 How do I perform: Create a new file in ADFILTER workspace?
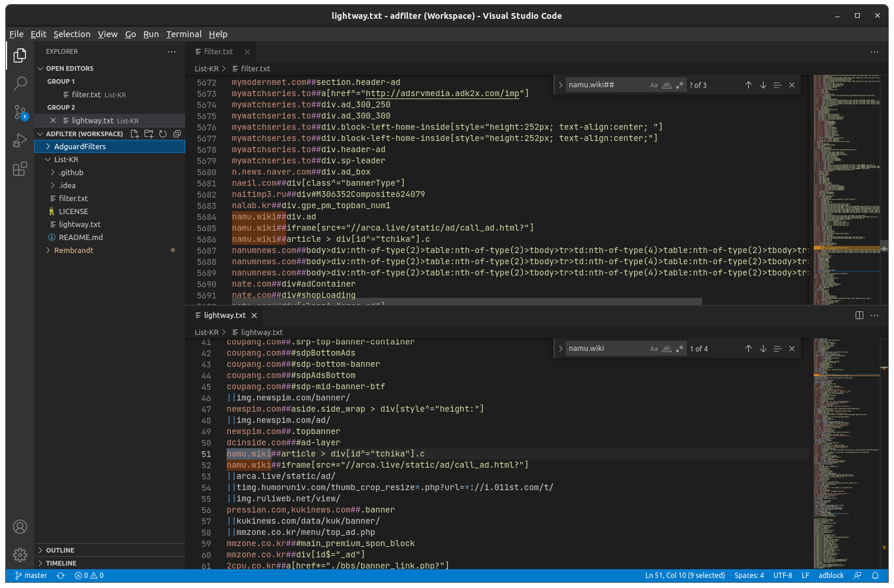tap(135, 134)
